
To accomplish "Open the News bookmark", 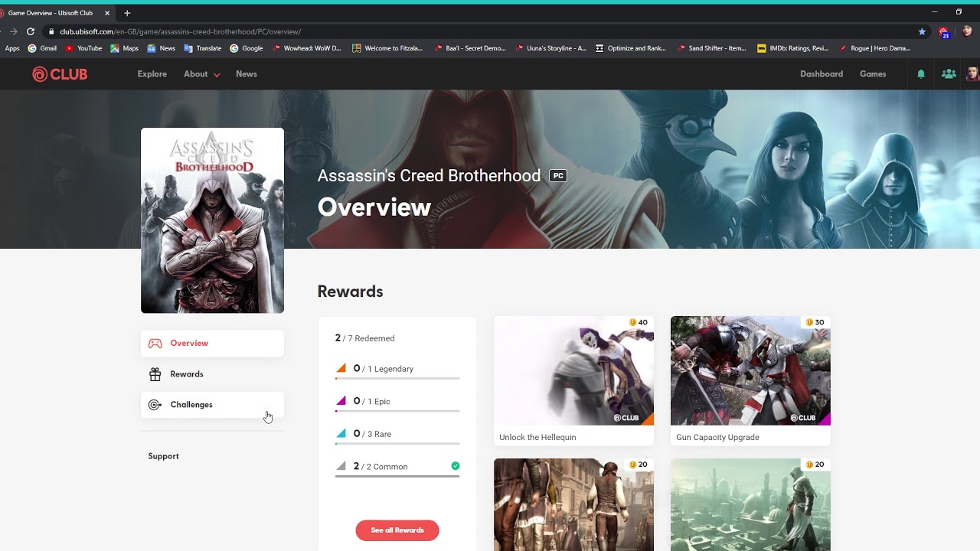I will [161, 48].
